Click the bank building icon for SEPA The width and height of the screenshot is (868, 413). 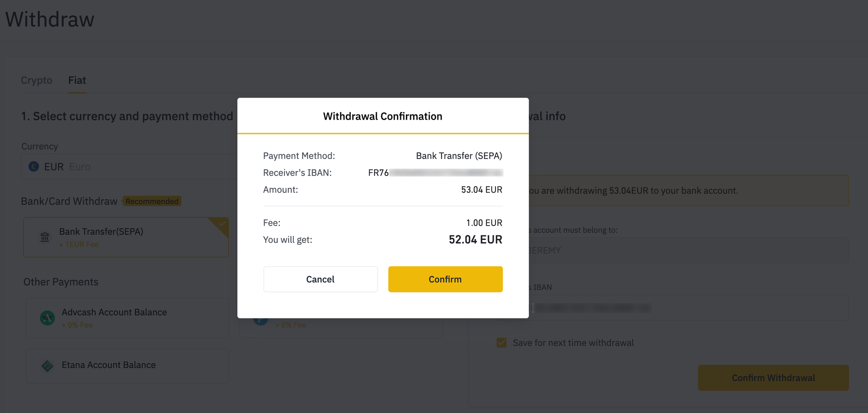click(45, 237)
